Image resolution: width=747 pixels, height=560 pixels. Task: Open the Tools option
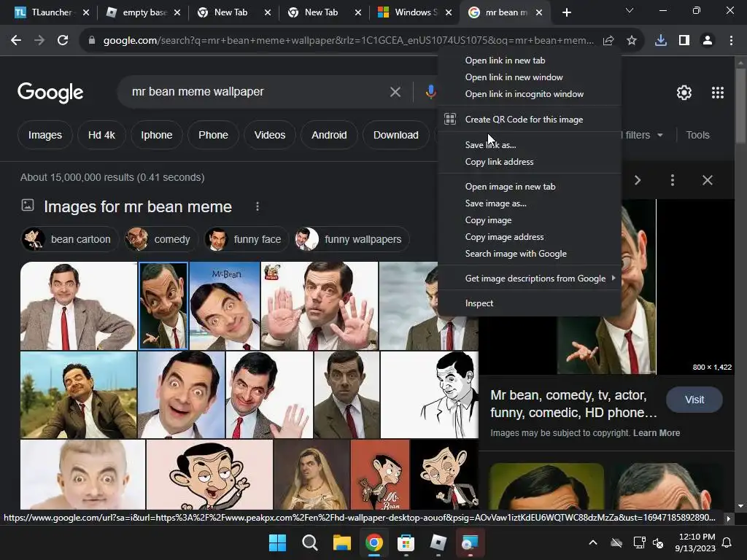click(x=698, y=135)
